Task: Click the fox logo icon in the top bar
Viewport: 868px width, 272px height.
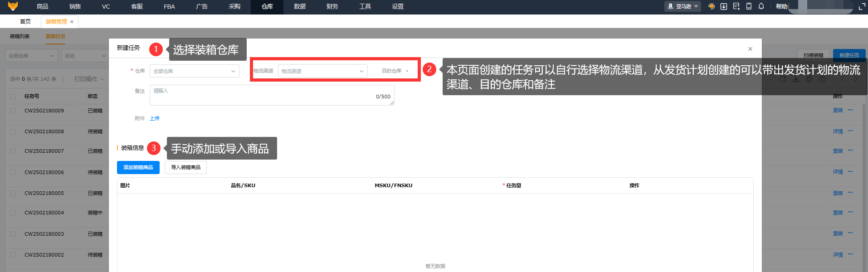Action: click(13, 6)
